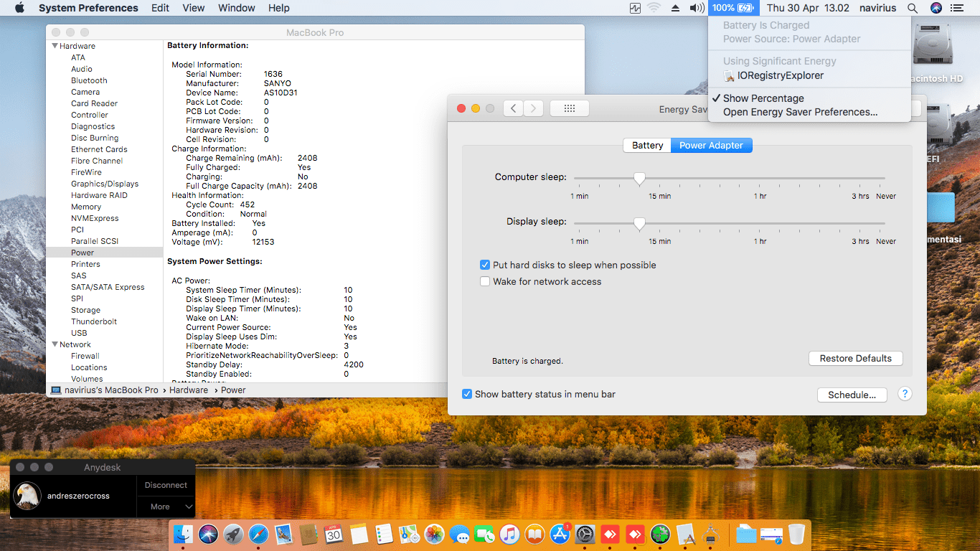Open the Schedule dialog in Energy Saver
Viewport: 980px width, 551px height.
click(852, 395)
